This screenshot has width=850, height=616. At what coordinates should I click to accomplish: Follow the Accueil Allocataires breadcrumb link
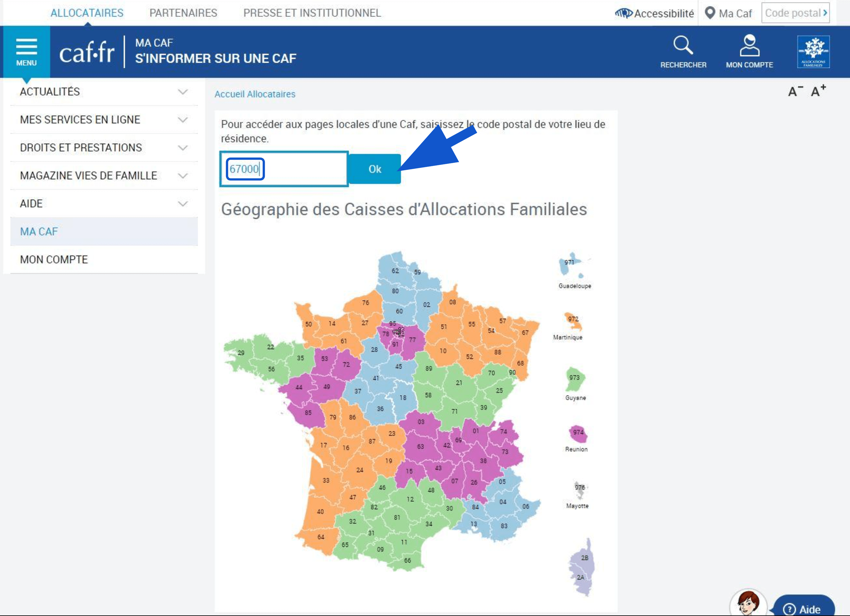tap(254, 94)
